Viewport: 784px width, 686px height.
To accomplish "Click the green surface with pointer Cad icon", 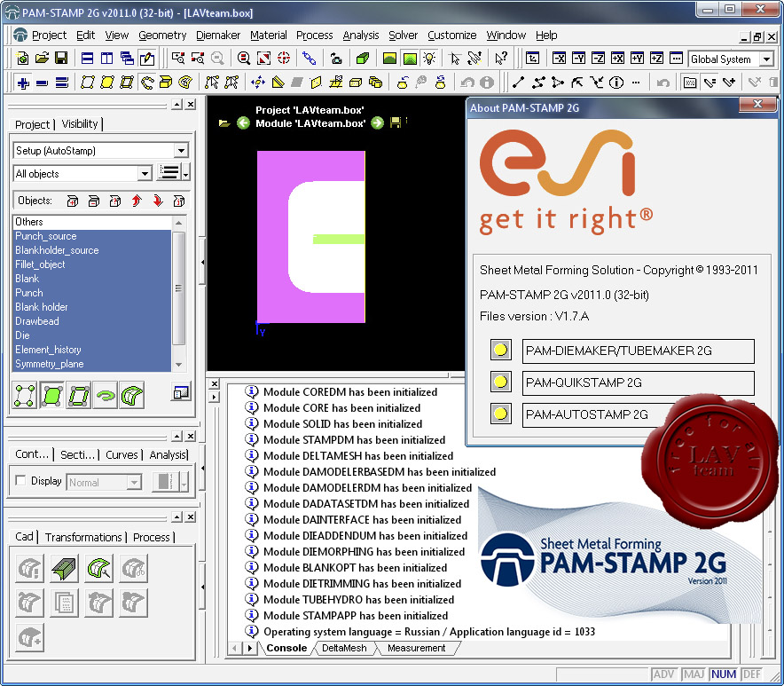I will pos(99,569).
